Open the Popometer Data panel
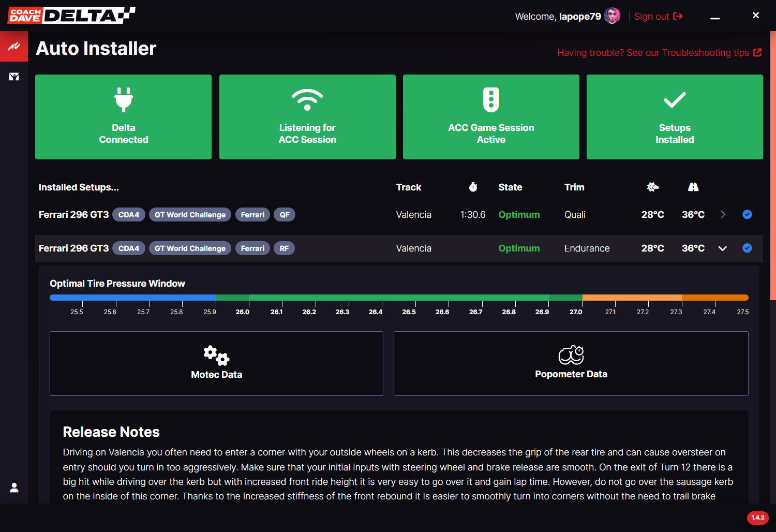 (571, 363)
